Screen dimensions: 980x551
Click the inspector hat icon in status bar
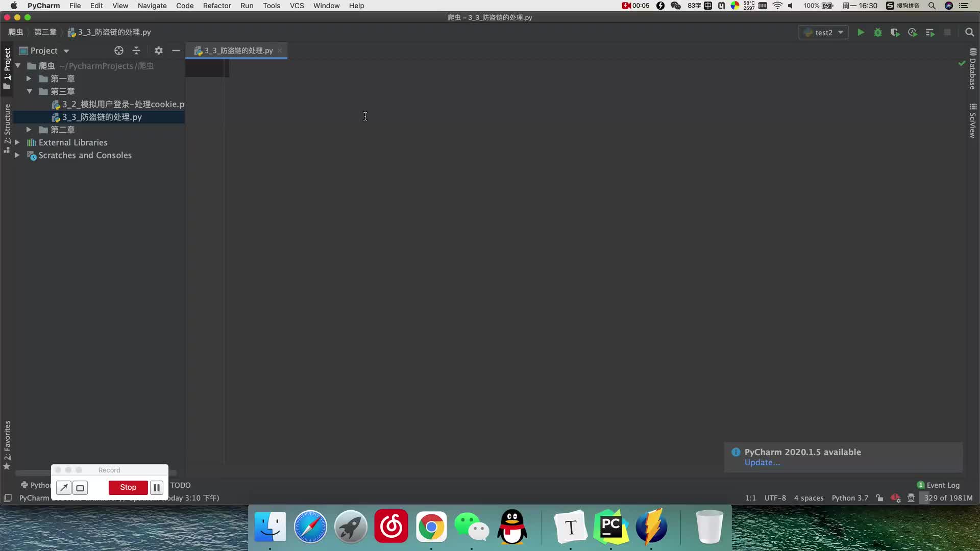click(911, 498)
